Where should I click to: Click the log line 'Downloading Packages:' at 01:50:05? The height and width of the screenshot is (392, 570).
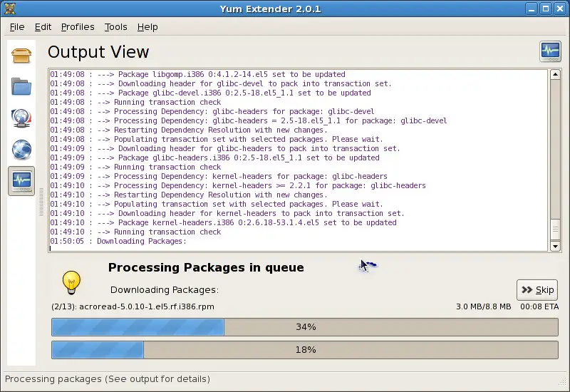118,241
